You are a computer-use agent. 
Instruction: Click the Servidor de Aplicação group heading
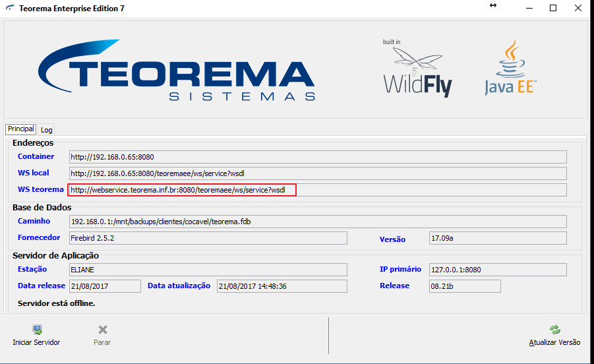coord(55,256)
